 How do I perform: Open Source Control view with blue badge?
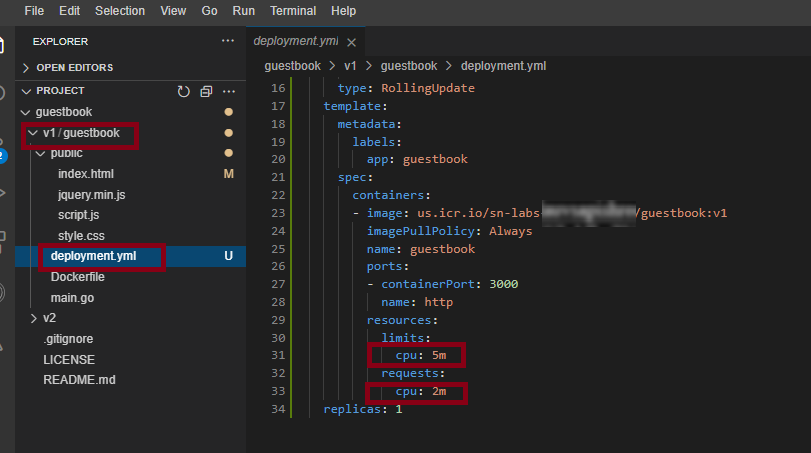3,148
